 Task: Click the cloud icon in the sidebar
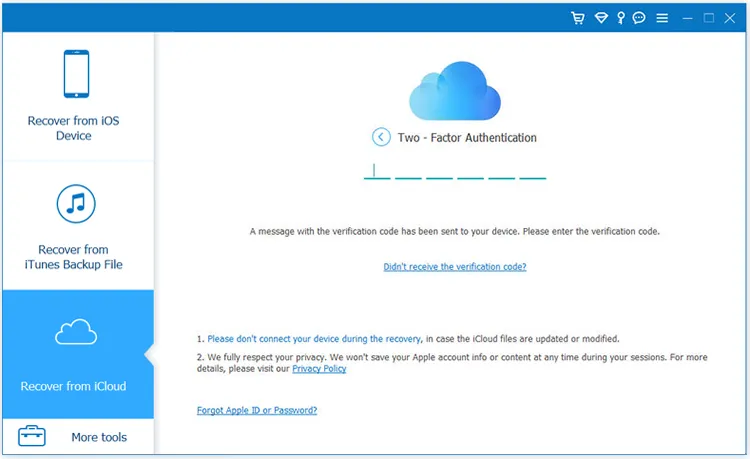[76, 332]
